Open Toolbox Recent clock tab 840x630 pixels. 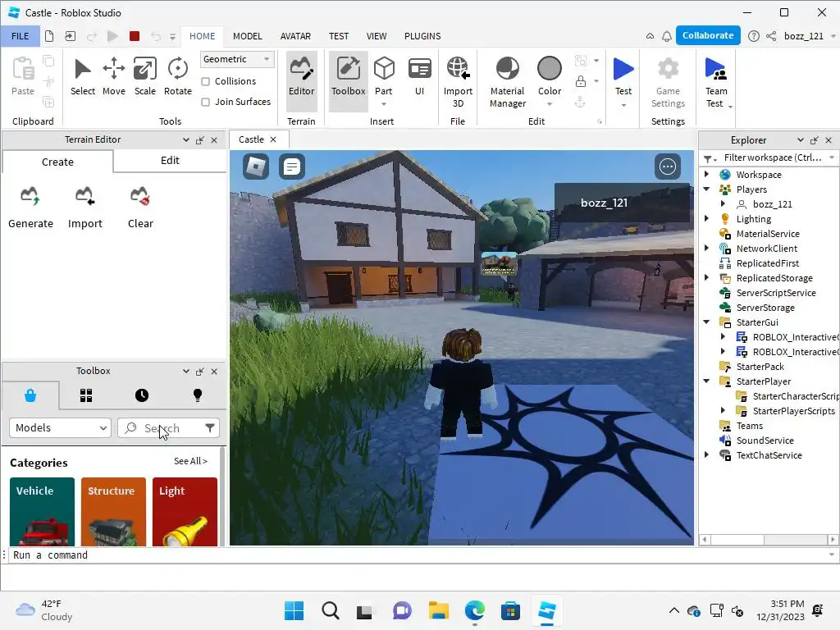tap(141, 395)
